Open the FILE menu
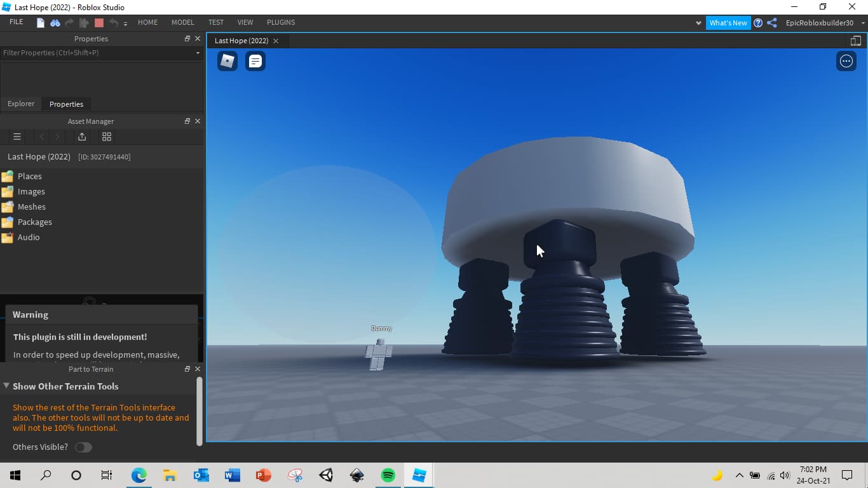Image resolution: width=868 pixels, height=488 pixels. pyautogui.click(x=17, y=22)
